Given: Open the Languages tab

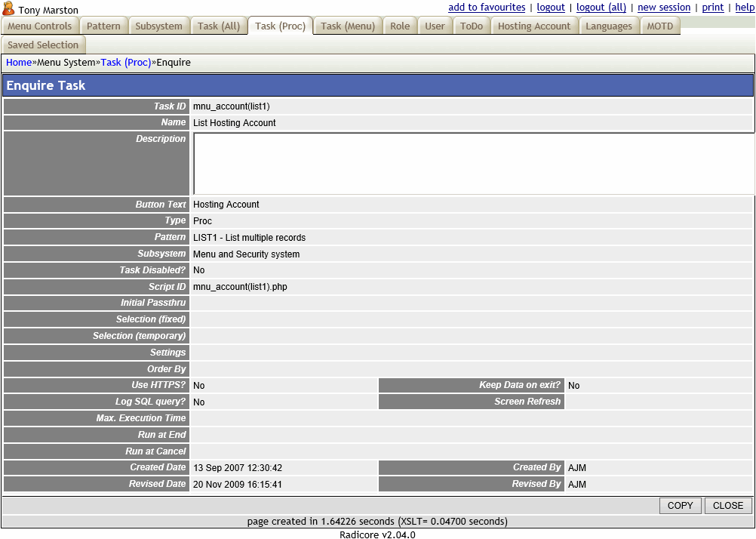Looking at the screenshot, I should [609, 26].
